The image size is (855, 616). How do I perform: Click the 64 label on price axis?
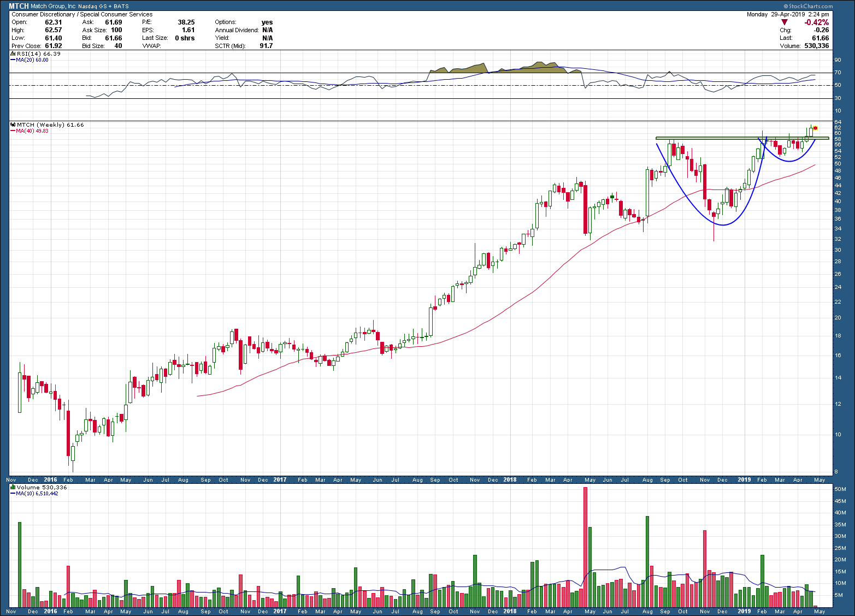tap(838, 122)
